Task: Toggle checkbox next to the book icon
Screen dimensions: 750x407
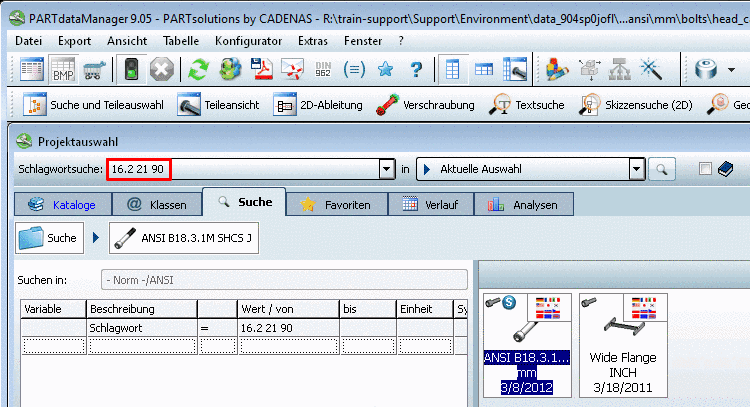Action: coord(705,169)
